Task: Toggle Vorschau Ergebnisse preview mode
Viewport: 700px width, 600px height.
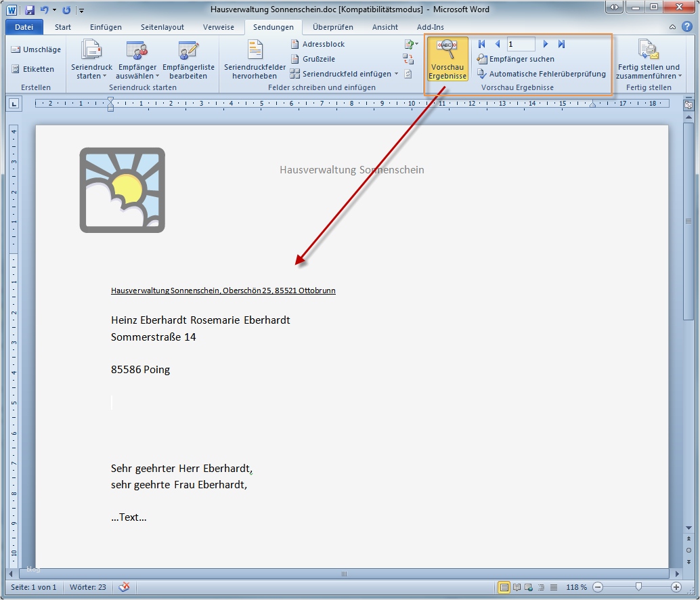Action: click(447, 59)
